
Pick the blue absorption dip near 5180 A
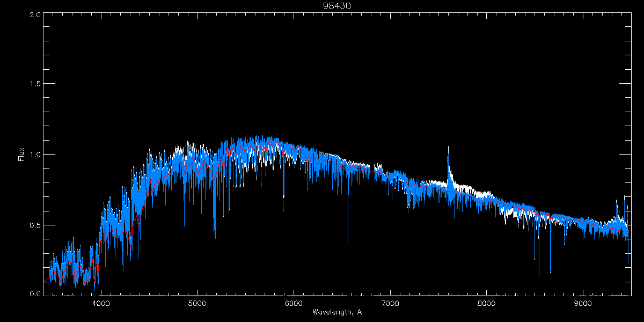[x=215, y=235]
